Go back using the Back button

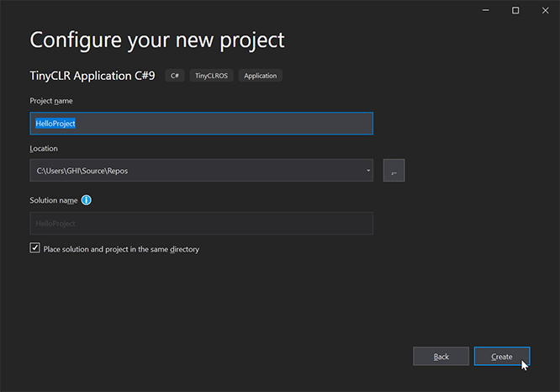click(441, 357)
